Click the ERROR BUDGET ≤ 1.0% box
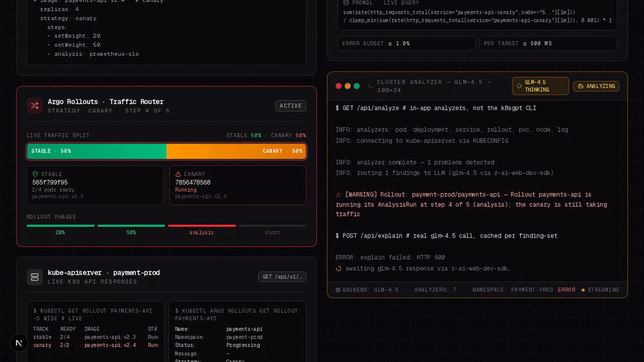The image size is (644, 362). (x=406, y=44)
